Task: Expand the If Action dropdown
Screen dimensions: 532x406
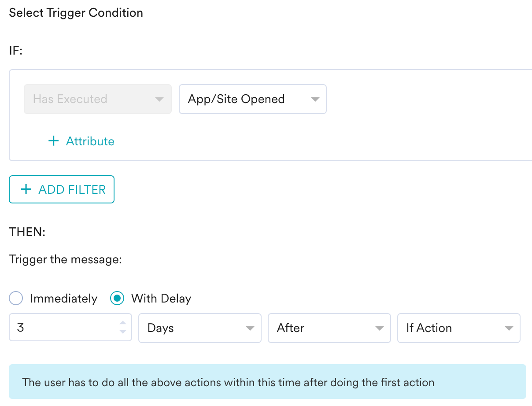Action: tap(454, 328)
